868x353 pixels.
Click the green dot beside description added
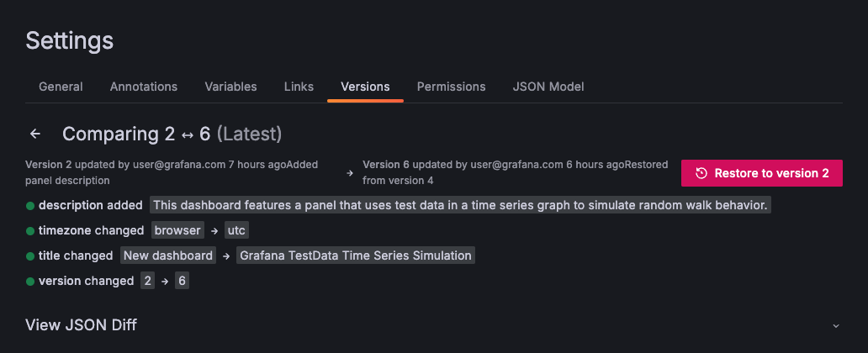click(x=30, y=205)
